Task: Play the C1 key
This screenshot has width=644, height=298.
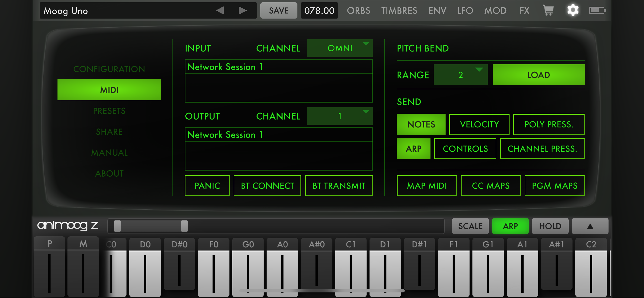Action: [351, 268]
